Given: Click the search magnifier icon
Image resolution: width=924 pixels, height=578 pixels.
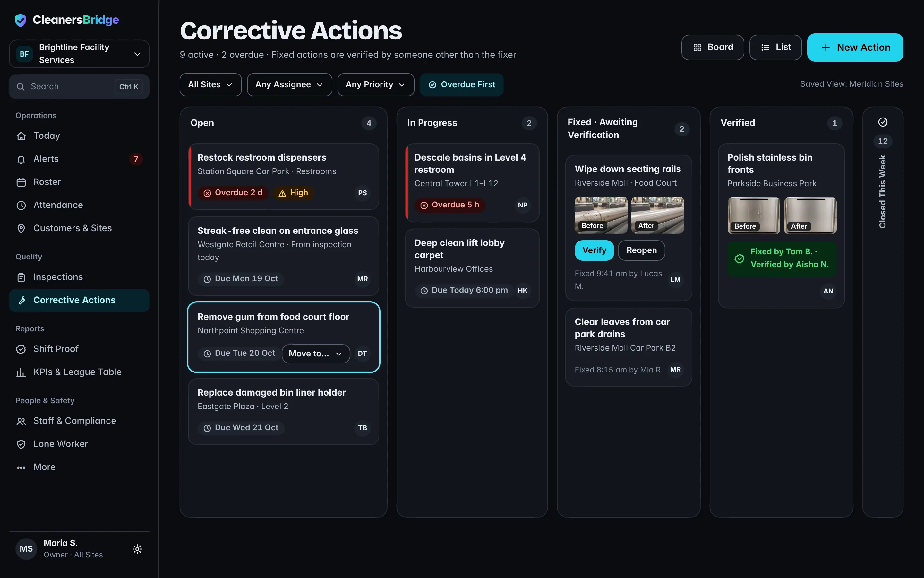Looking at the screenshot, I should [x=21, y=87].
